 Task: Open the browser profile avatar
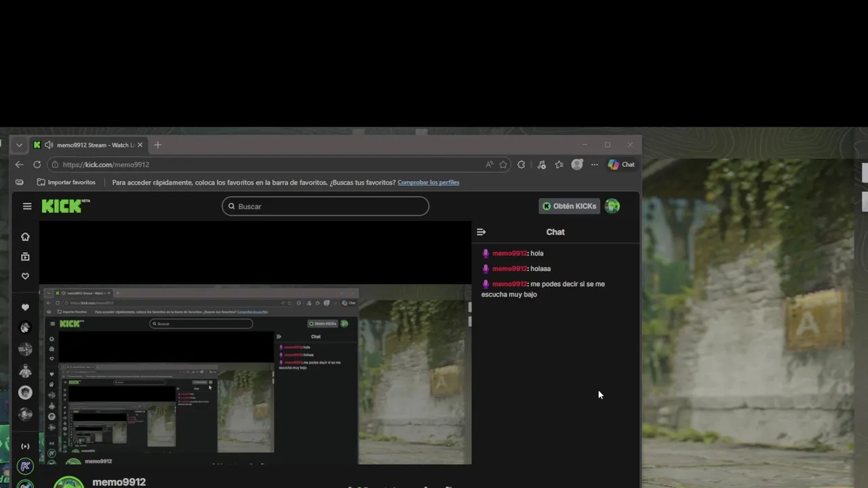coord(577,164)
